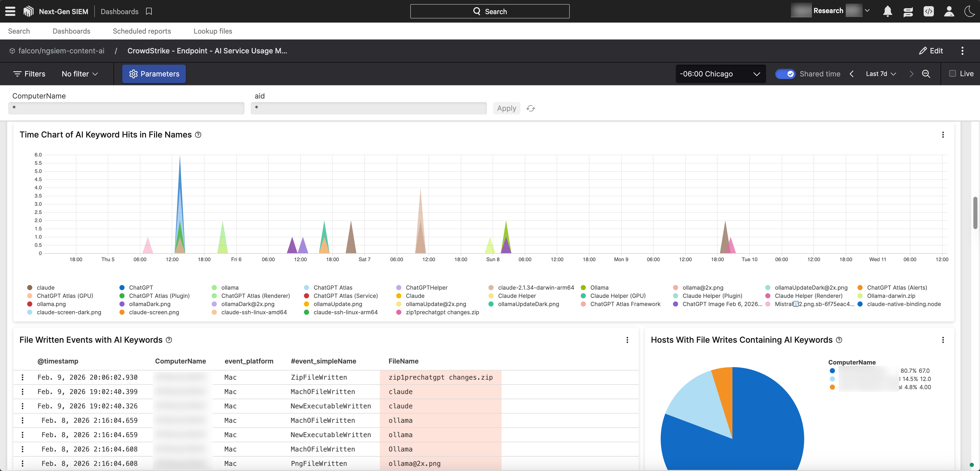Open row menu for 19:02:40.326 event
The image size is (980, 471).
coord(23,406)
